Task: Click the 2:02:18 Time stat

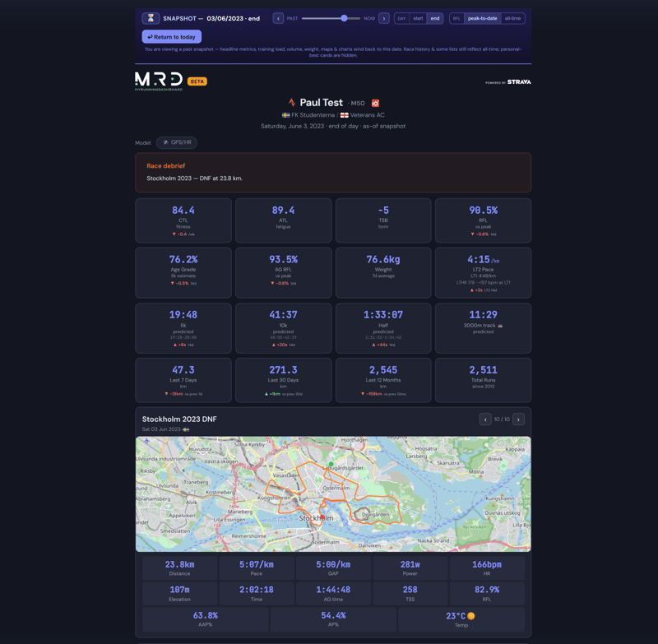Action: 257,594
